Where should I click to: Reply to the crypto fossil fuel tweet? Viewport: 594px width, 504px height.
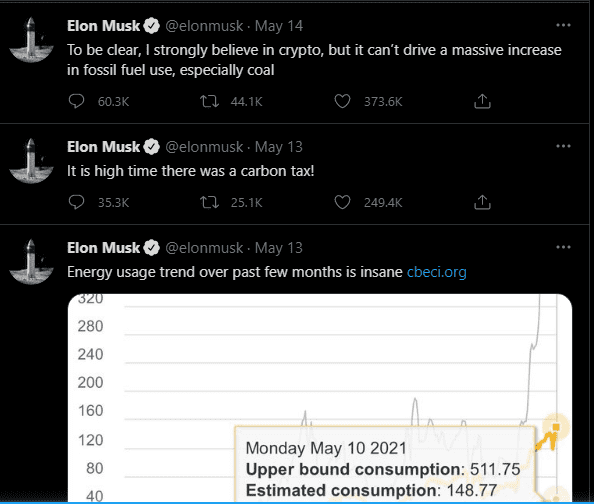tap(77, 101)
